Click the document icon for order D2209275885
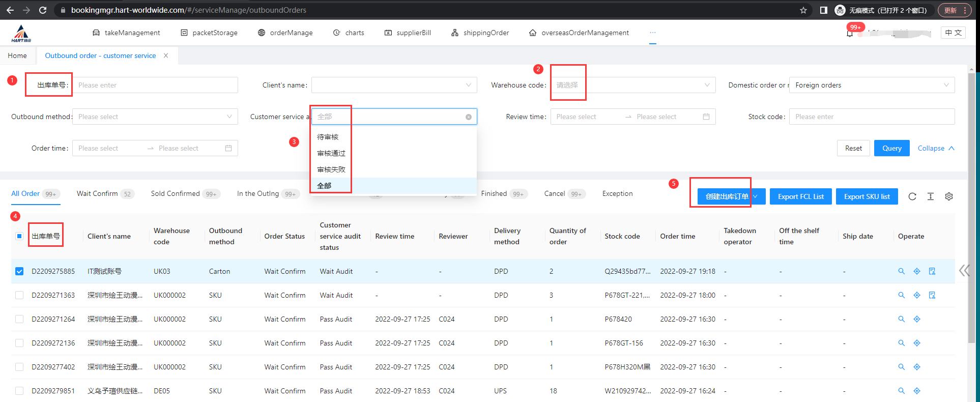This screenshot has height=402, width=980. [932, 271]
